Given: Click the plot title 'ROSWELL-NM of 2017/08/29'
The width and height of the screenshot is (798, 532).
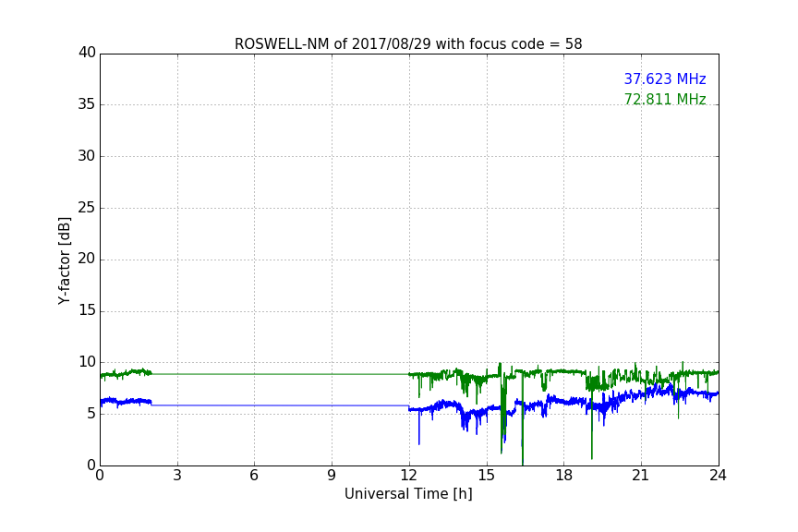Looking at the screenshot, I should (x=408, y=44).
